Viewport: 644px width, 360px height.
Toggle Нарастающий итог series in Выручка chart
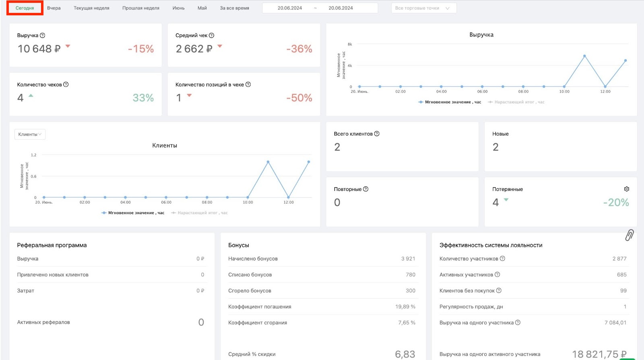click(x=516, y=102)
